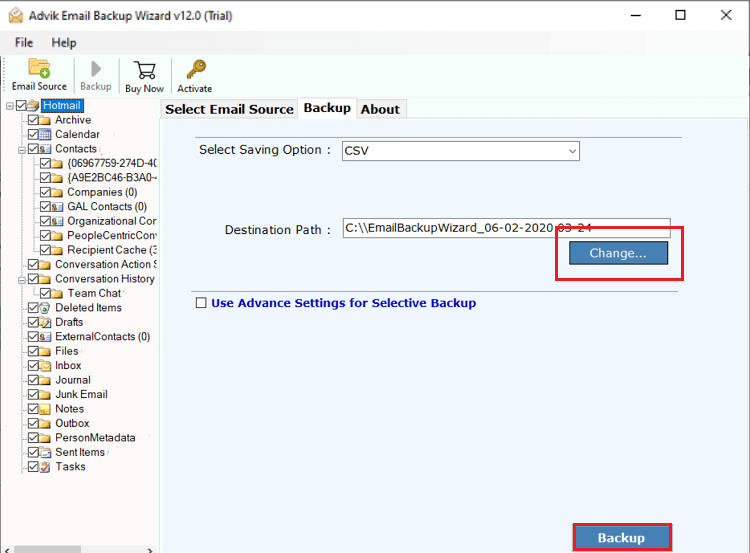Click the Junk Email folder icon
Image resolution: width=750 pixels, height=553 pixels.
coord(45,395)
